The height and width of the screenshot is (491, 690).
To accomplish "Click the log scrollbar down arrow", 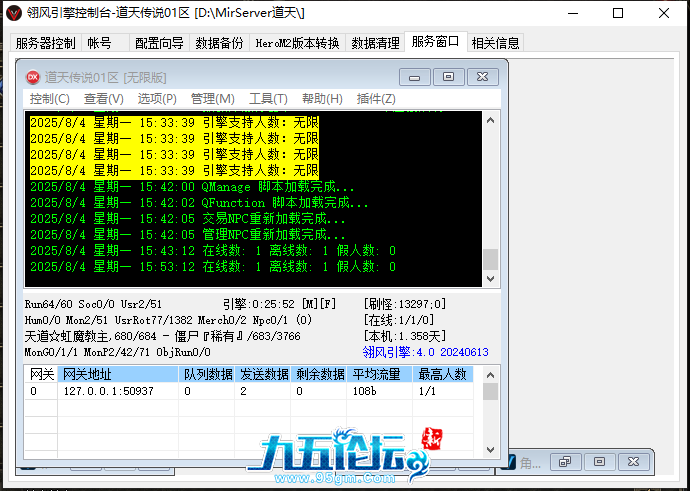I will tap(491, 279).
